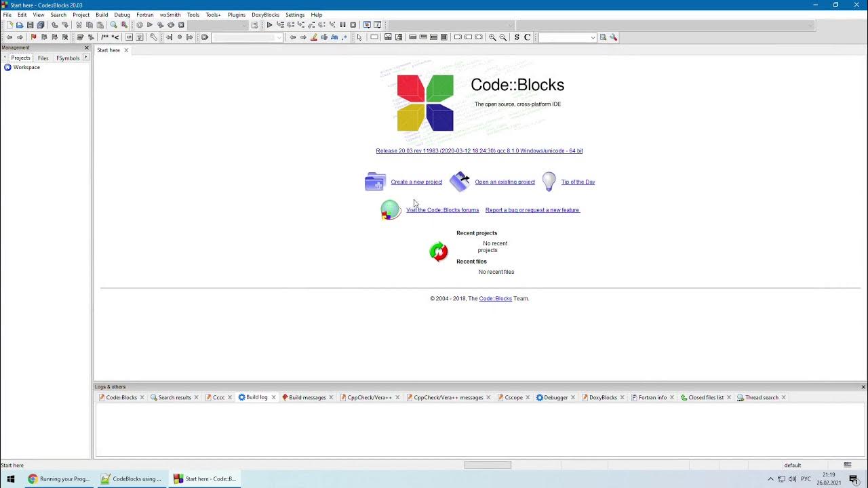Click the Save file toolbar icon
This screenshot has height=488, width=868.
[30, 25]
